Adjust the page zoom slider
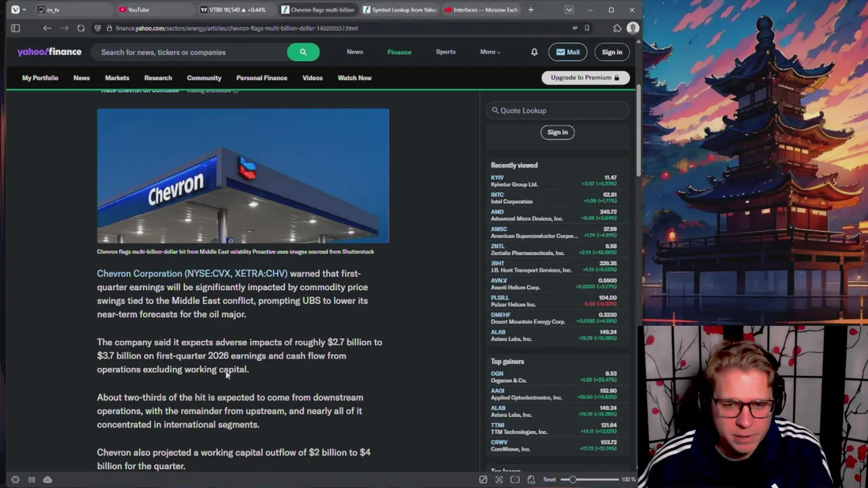Viewport: 868px width, 488px height. tap(589, 480)
